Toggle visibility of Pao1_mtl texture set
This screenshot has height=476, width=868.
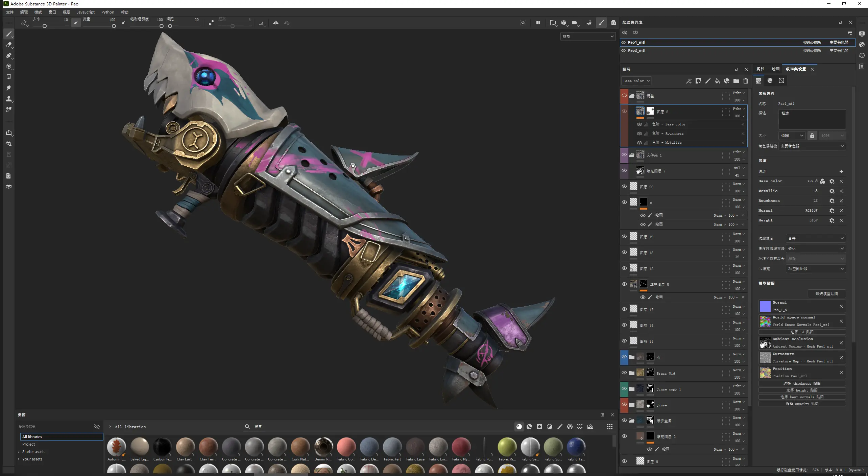click(x=624, y=42)
